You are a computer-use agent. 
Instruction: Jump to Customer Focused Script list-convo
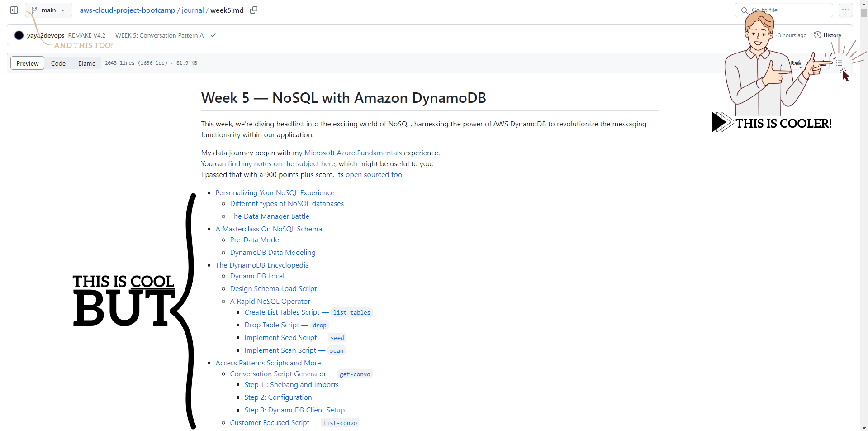click(294, 423)
